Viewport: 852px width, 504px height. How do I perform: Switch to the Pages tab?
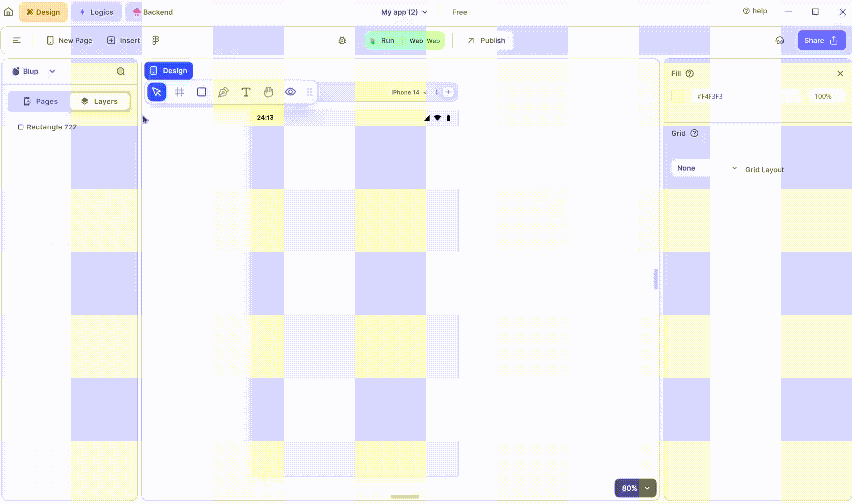(40, 101)
